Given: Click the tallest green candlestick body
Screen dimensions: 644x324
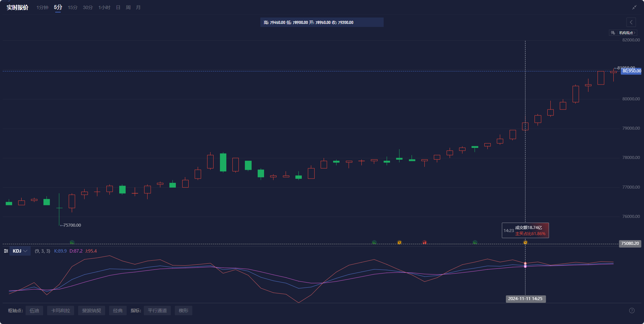Looking at the screenshot, I should pyautogui.click(x=223, y=162).
